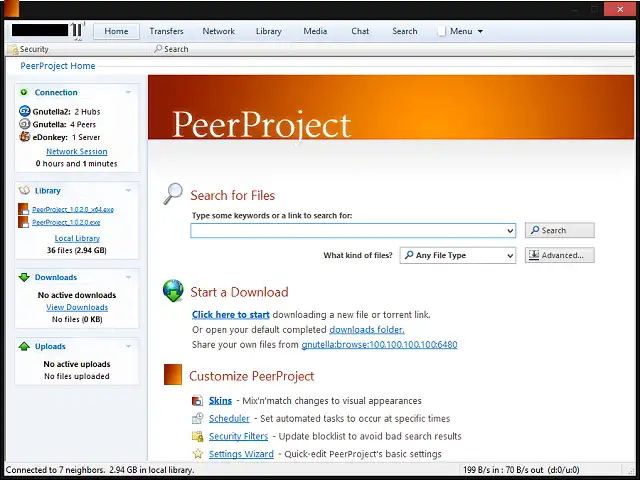Click the green Uploads arrow icon
The width and height of the screenshot is (640, 480).
pos(24,346)
